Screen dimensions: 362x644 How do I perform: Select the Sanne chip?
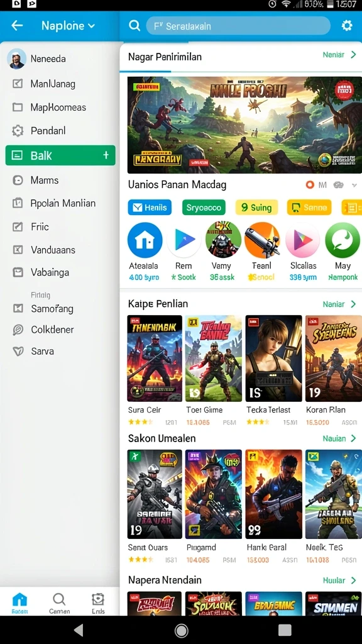tap(309, 208)
